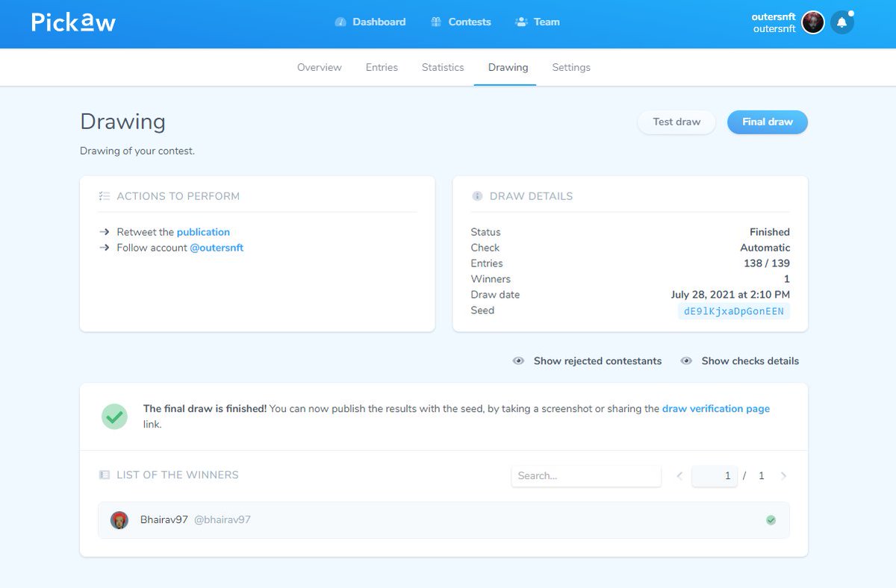Click the Automatic check value
This screenshot has width=896, height=588.
pyautogui.click(x=765, y=248)
